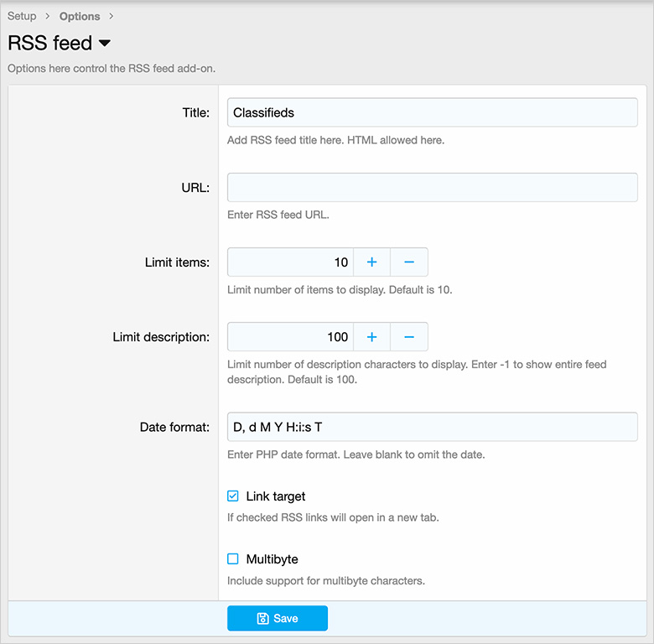Click into the empty URL field

tap(432, 187)
